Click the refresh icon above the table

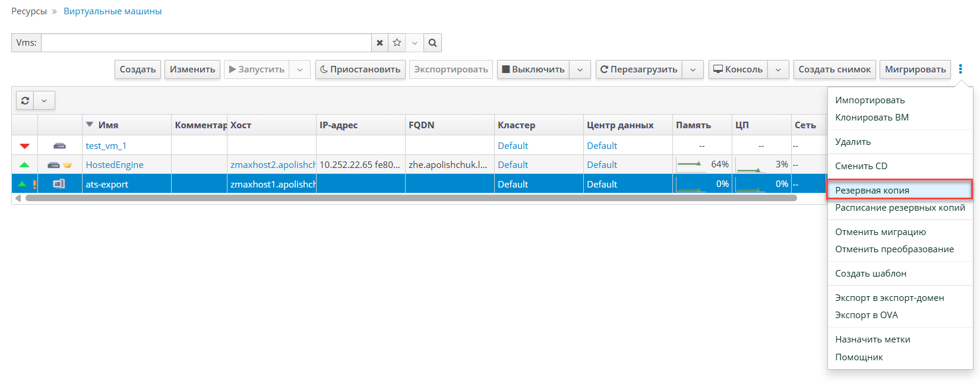pyautogui.click(x=25, y=100)
